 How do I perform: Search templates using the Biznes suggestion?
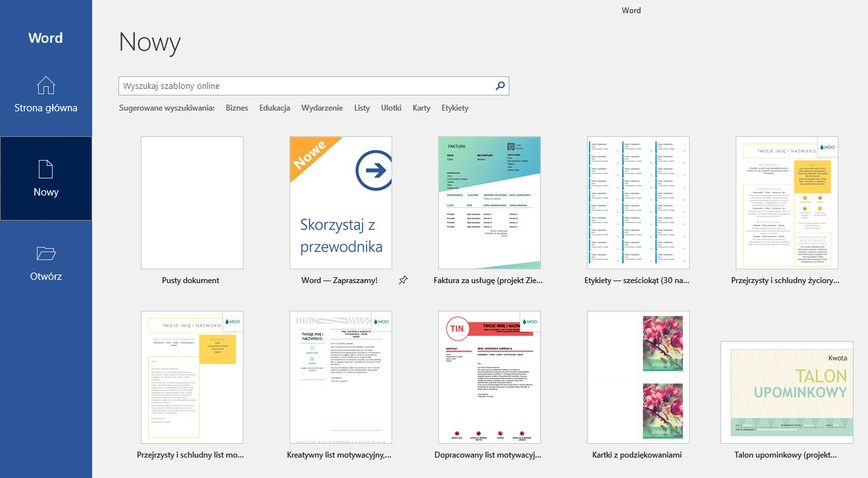pyautogui.click(x=237, y=107)
